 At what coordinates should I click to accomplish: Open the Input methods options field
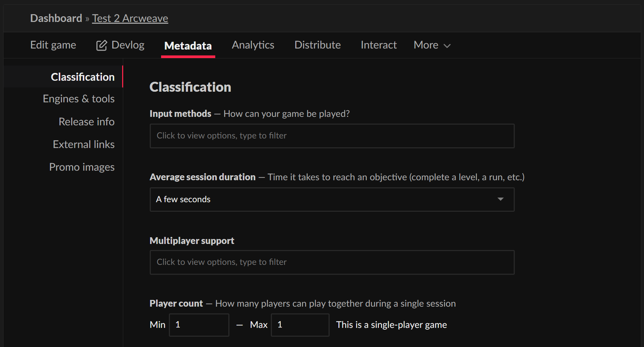click(332, 136)
